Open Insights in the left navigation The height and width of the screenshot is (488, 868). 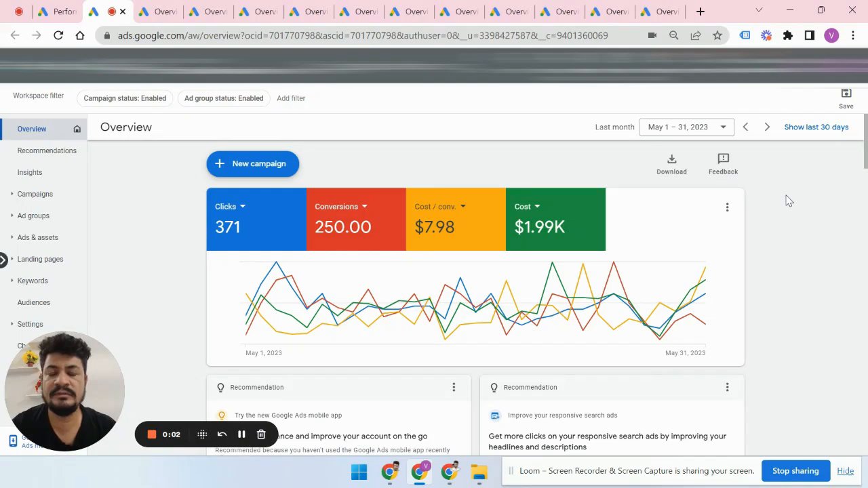[x=30, y=172]
